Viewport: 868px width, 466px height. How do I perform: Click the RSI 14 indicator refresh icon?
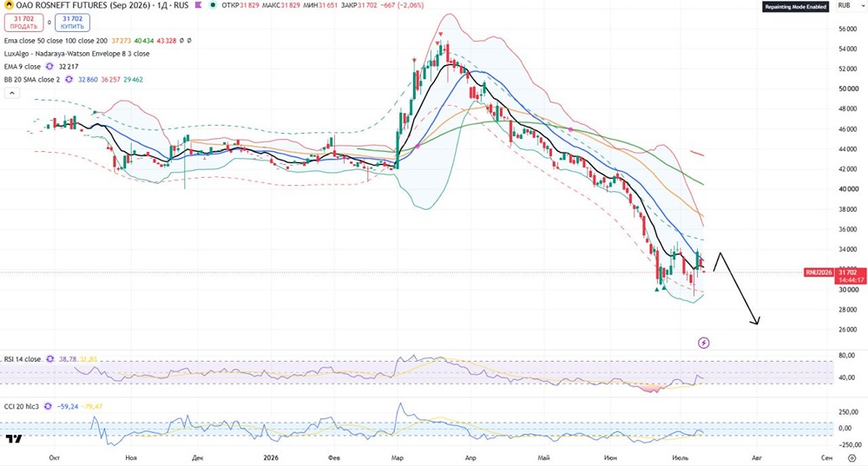tap(49, 359)
